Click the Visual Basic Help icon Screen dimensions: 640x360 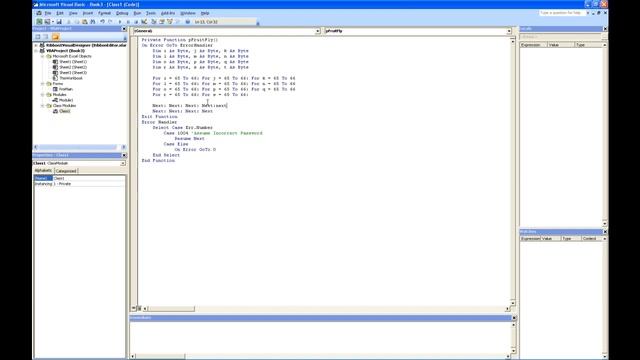point(188,22)
